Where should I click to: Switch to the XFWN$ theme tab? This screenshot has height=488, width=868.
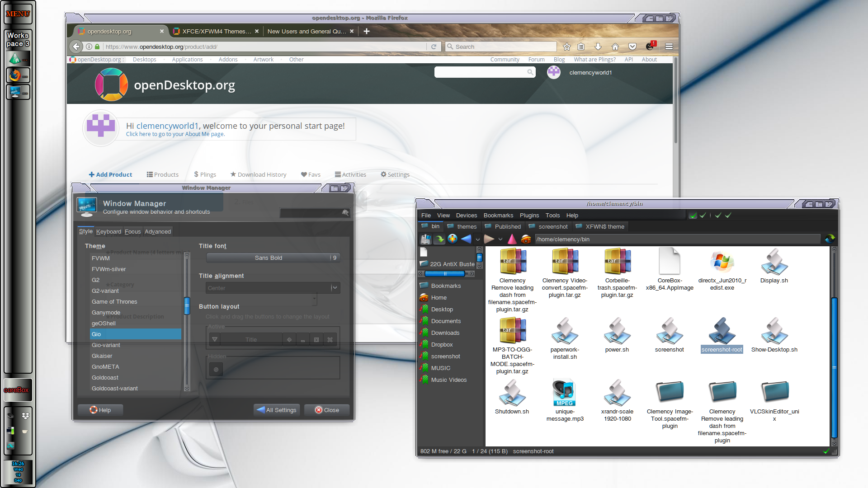(600, 226)
